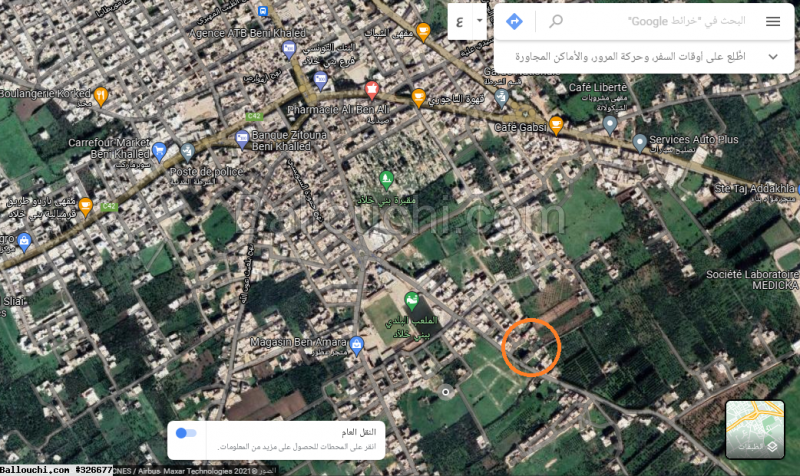Click the bus station icon at top
800x476 pixels.
pos(263,11)
